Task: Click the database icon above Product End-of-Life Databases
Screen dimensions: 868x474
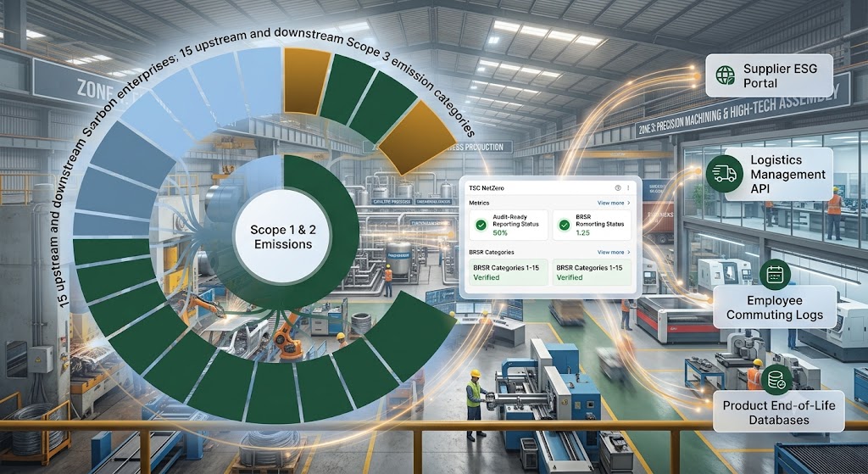Action: point(776,379)
